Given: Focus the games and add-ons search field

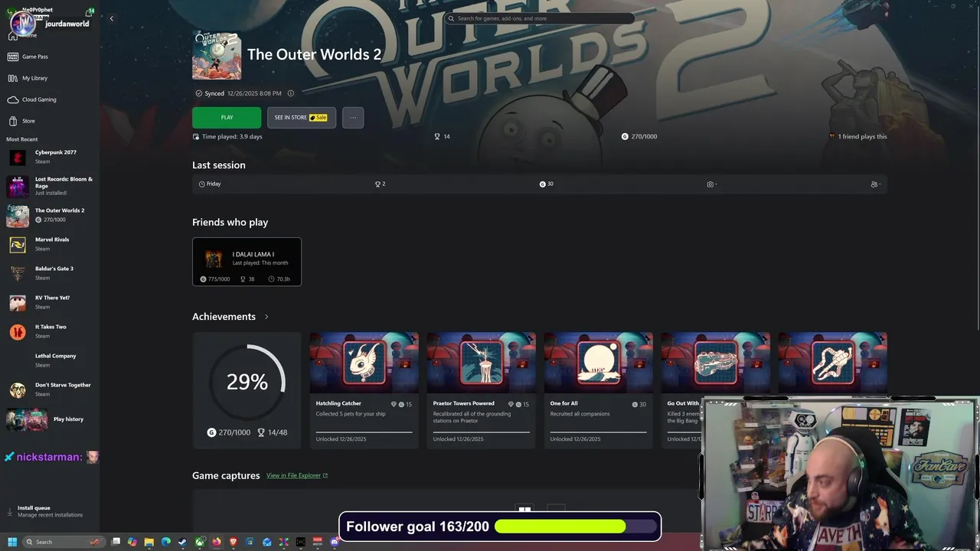Looking at the screenshot, I should 539,18.
